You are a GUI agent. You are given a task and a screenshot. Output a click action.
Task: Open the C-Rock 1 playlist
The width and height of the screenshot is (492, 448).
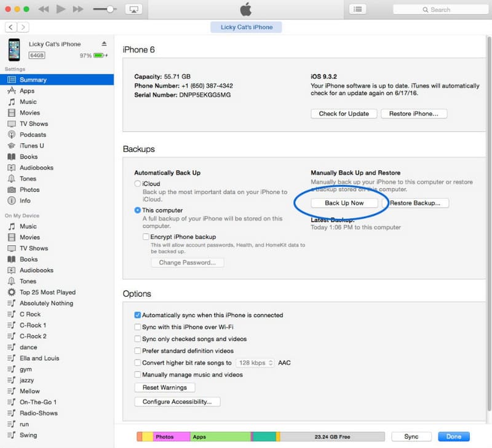point(57,326)
